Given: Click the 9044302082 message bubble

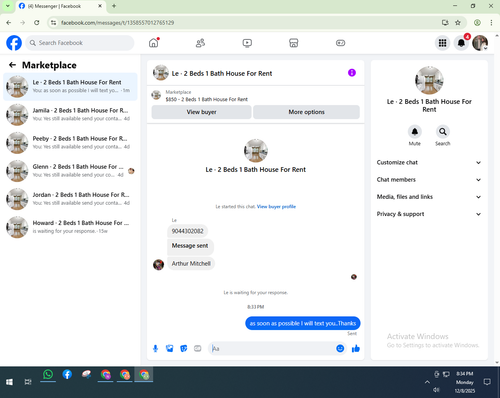Looking at the screenshot, I should tap(187, 231).
